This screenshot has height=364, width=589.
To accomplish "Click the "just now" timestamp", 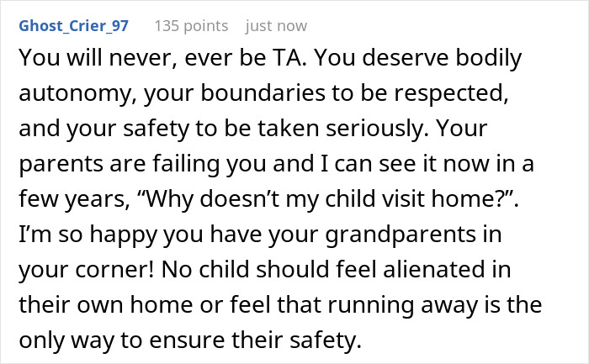I will tap(276, 26).
